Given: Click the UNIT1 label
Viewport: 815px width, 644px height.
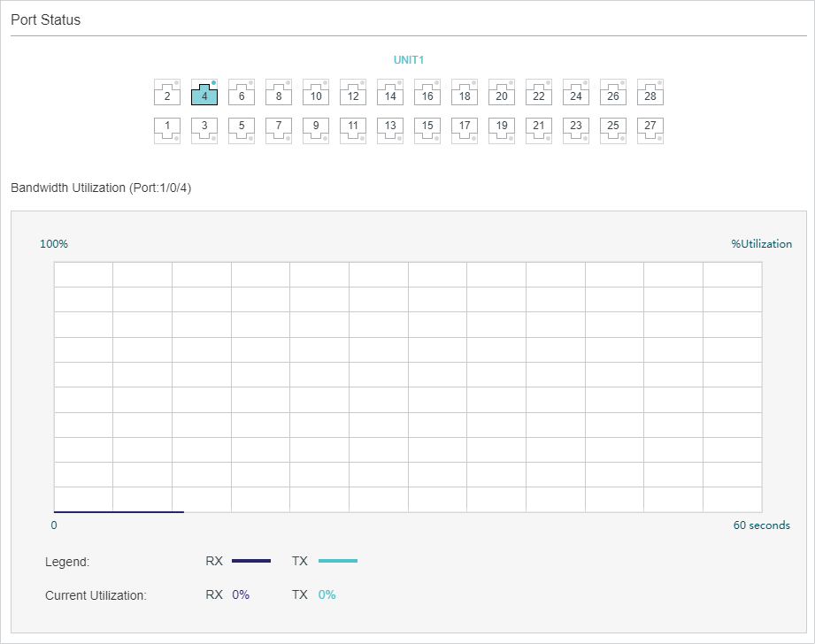Looking at the screenshot, I should pos(409,60).
